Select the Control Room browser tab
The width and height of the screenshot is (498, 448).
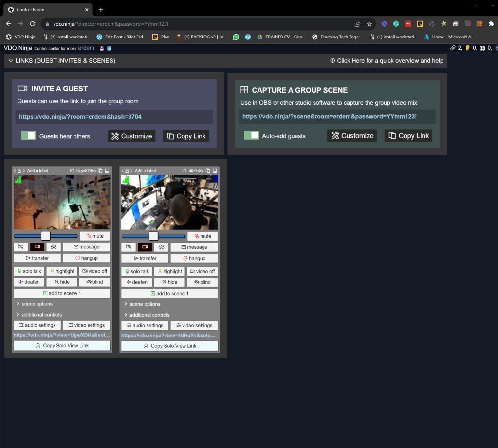[48, 10]
